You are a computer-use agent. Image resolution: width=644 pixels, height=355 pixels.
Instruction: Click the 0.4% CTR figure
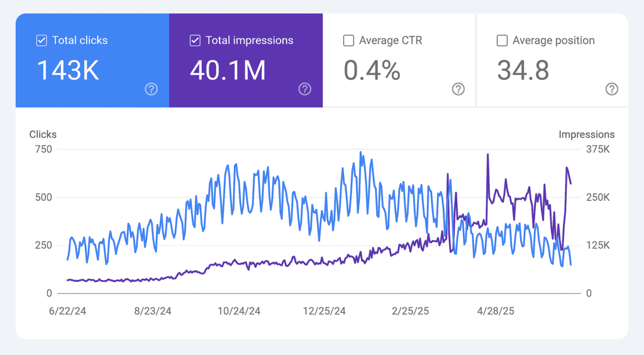(372, 70)
